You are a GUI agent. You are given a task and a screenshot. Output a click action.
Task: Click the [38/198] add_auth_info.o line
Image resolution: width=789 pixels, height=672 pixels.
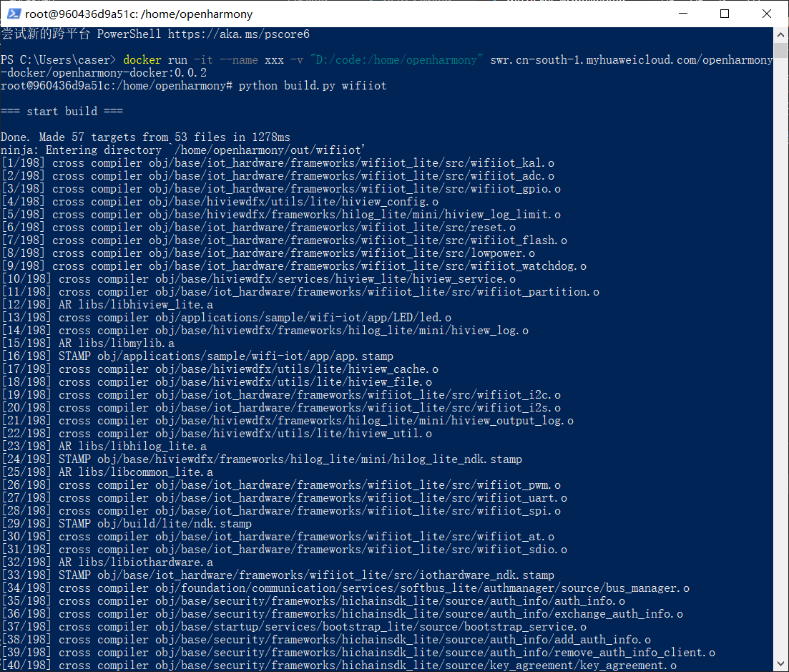pyautogui.click(x=325, y=640)
